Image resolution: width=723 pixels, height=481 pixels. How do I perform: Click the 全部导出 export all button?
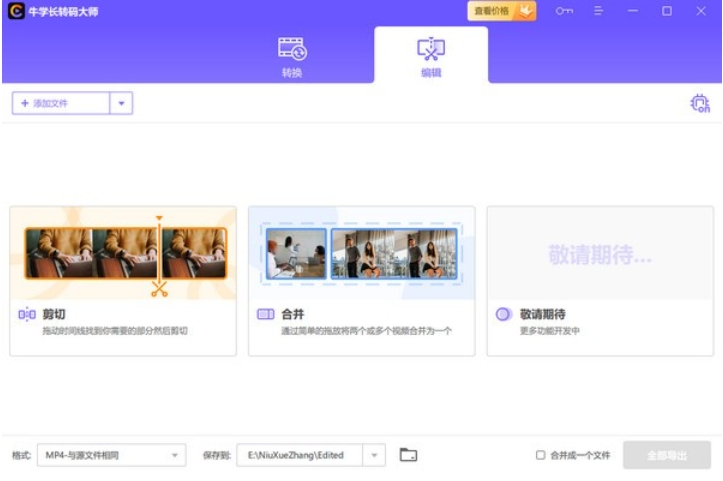(666, 455)
